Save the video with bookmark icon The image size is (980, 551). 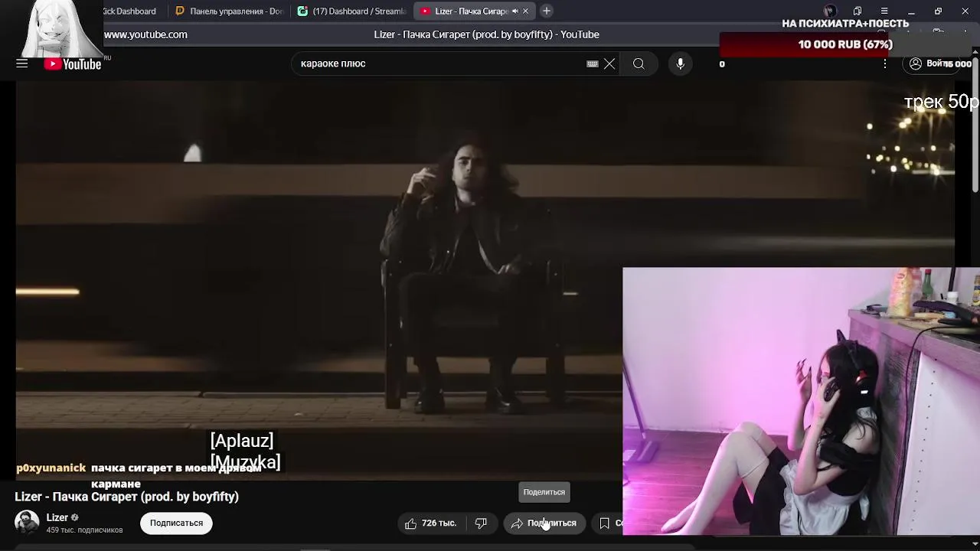pos(605,523)
